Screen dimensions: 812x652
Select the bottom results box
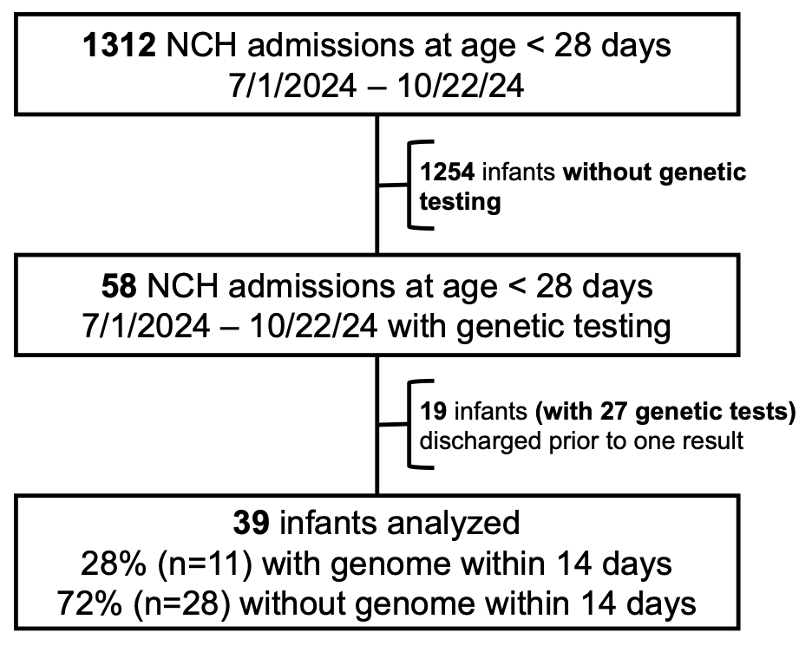(377, 563)
